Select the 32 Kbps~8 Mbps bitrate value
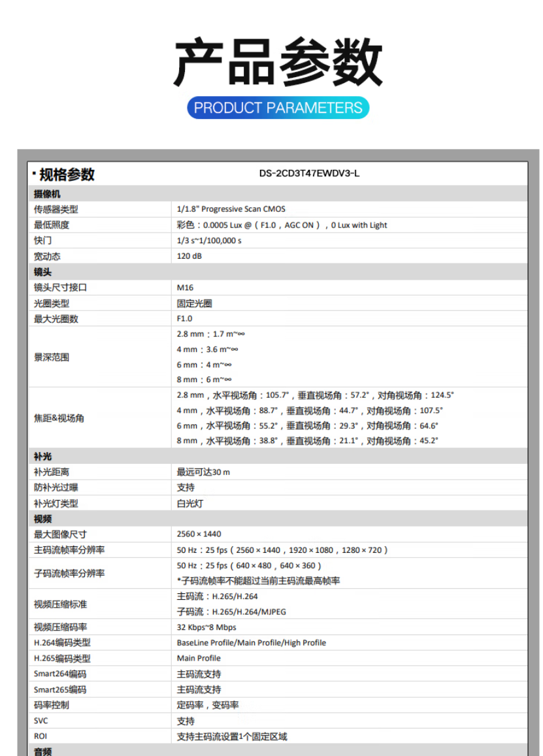 point(206,627)
